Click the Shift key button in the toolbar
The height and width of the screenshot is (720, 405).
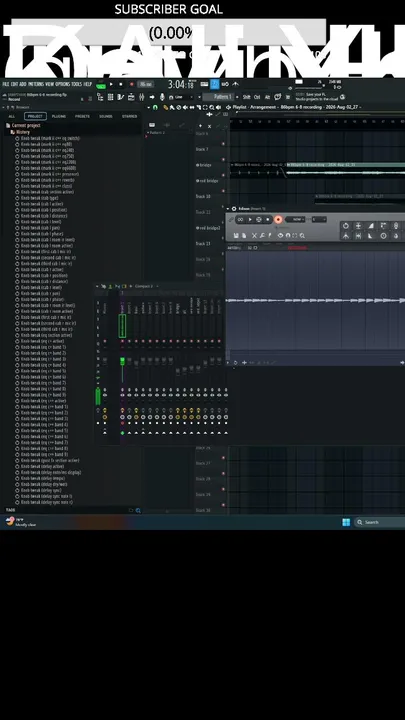click(x=247, y=97)
